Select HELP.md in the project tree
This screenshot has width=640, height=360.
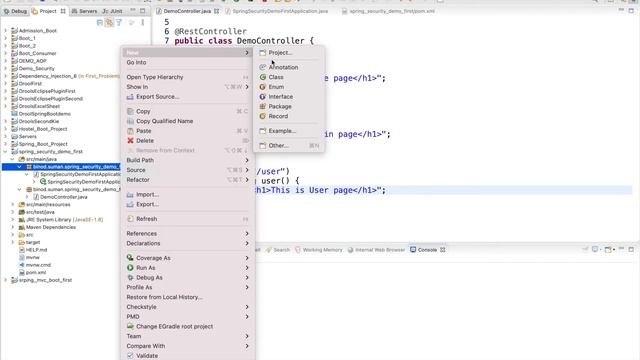click(36, 250)
